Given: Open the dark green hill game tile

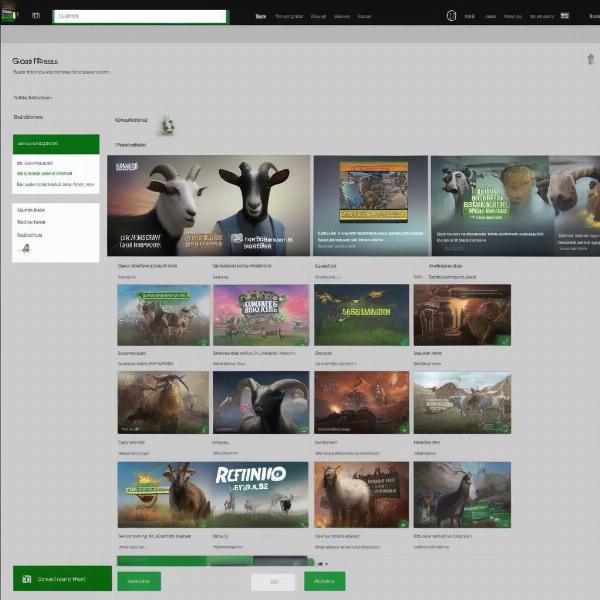Looking at the screenshot, I should (362, 315).
